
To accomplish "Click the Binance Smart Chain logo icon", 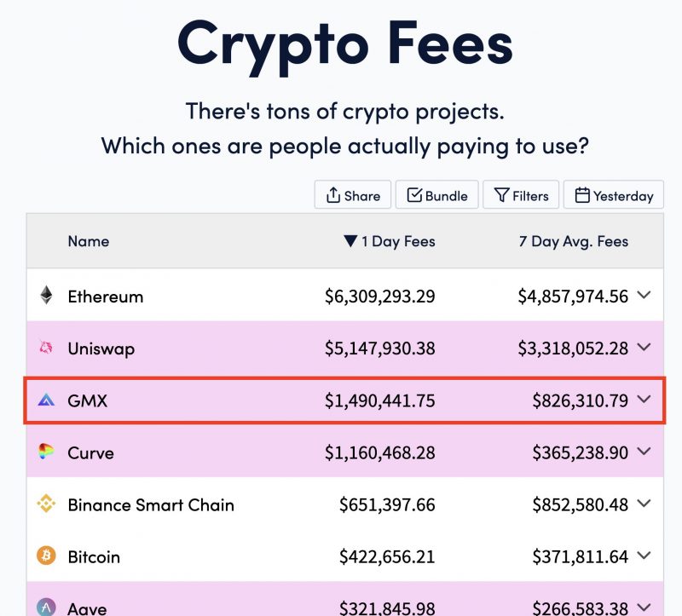I will 46,504.
